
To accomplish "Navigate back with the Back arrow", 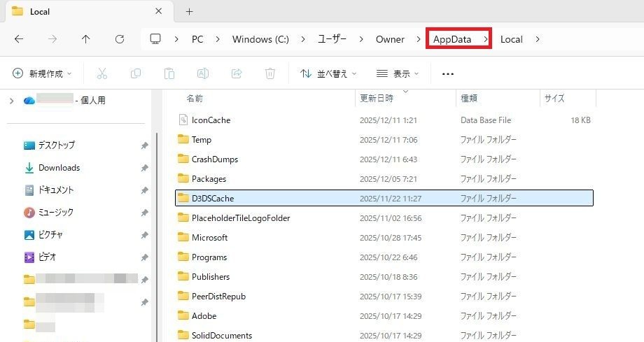I will point(19,39).
